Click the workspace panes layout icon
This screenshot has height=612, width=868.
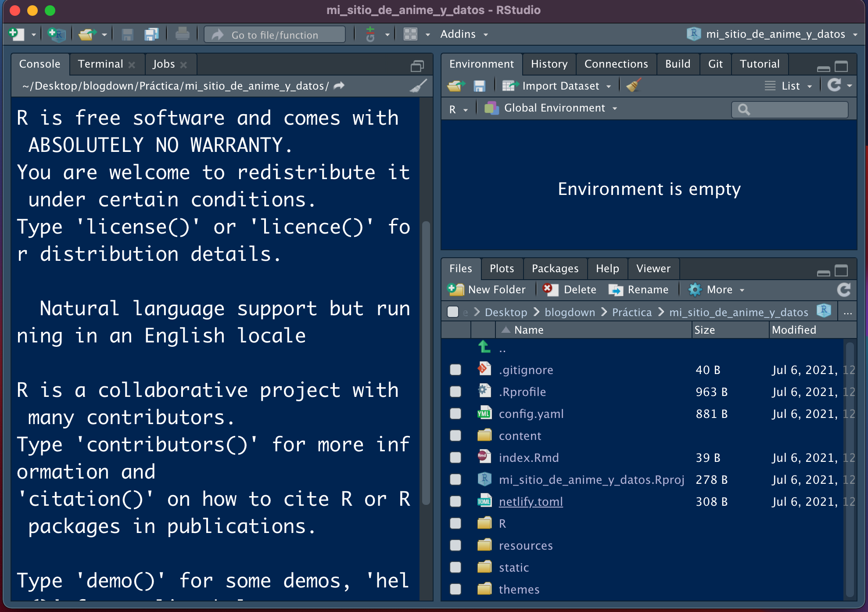click(410, 34)
